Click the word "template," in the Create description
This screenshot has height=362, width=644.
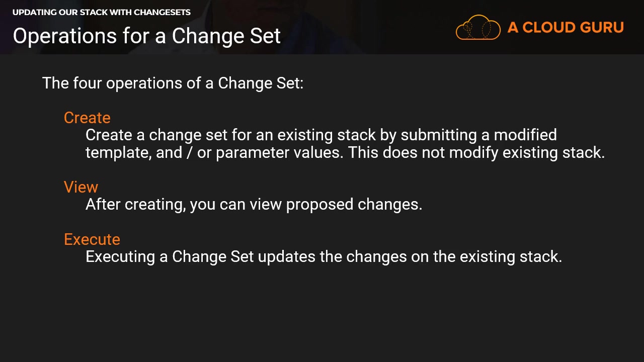(x=119, y=152)
